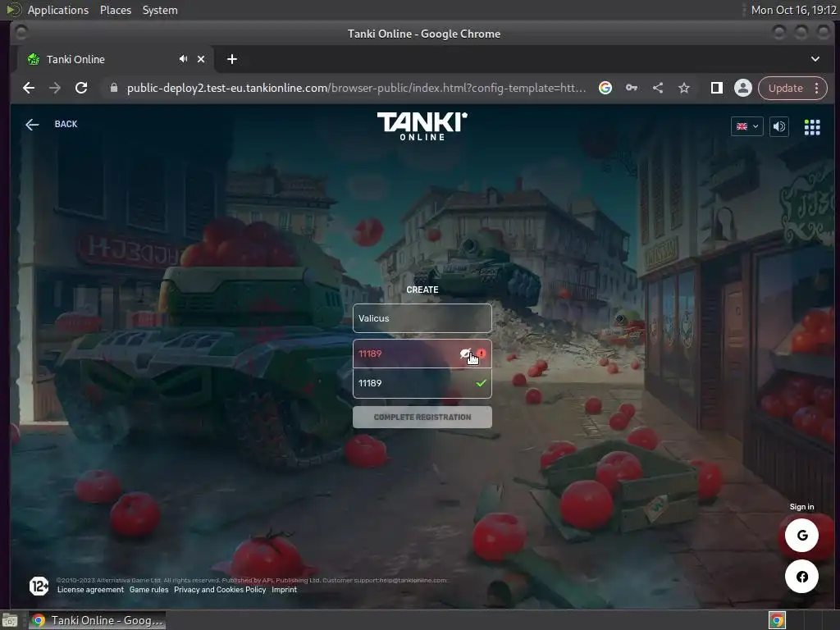Click the address bar URL
Viewport: 840px width, 630px height.
click(x=356, y=88)
